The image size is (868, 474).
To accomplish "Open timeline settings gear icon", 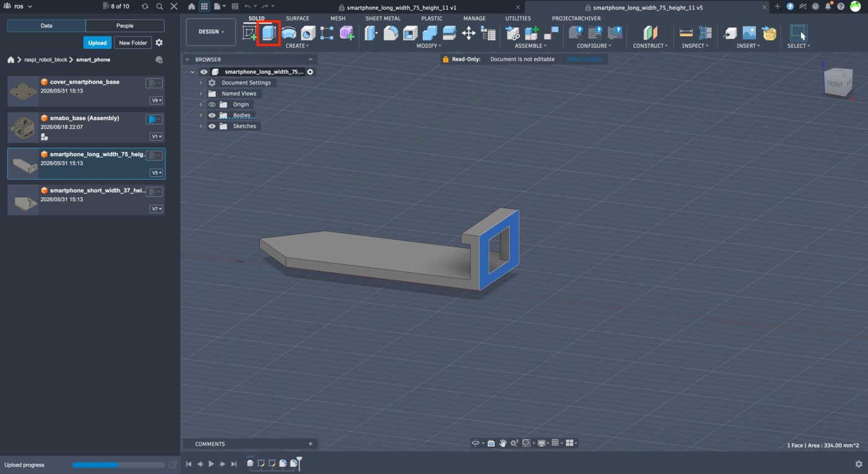I will (859, 463).
